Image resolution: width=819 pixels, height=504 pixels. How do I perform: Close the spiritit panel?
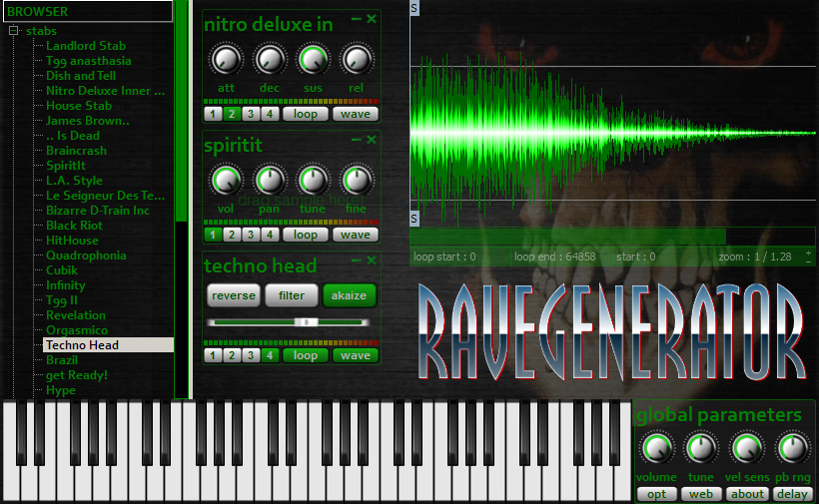tap(372, 140)
